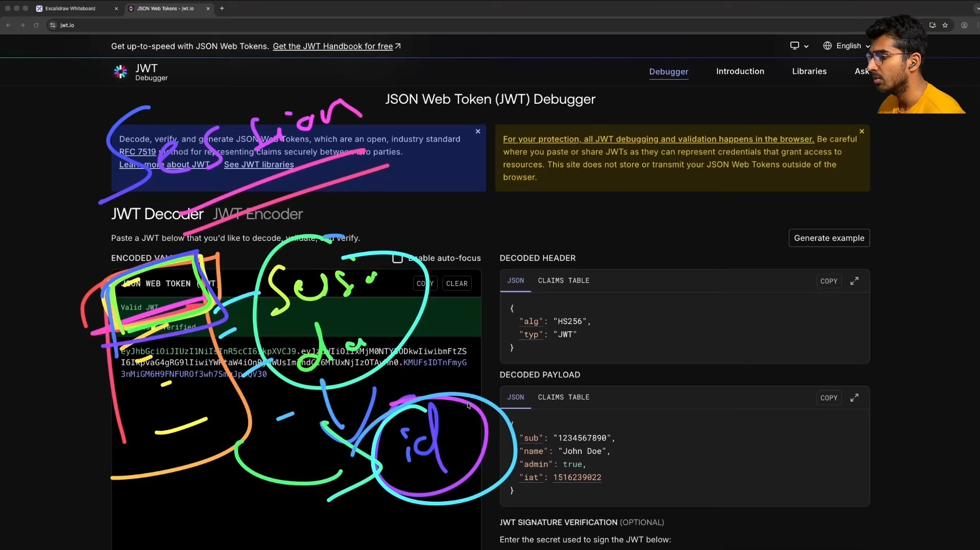Screen dimensions: 980x550
Task: Expand the decoded header panel fullscreen
Action: pyautogui.click(x=854, y=281)
